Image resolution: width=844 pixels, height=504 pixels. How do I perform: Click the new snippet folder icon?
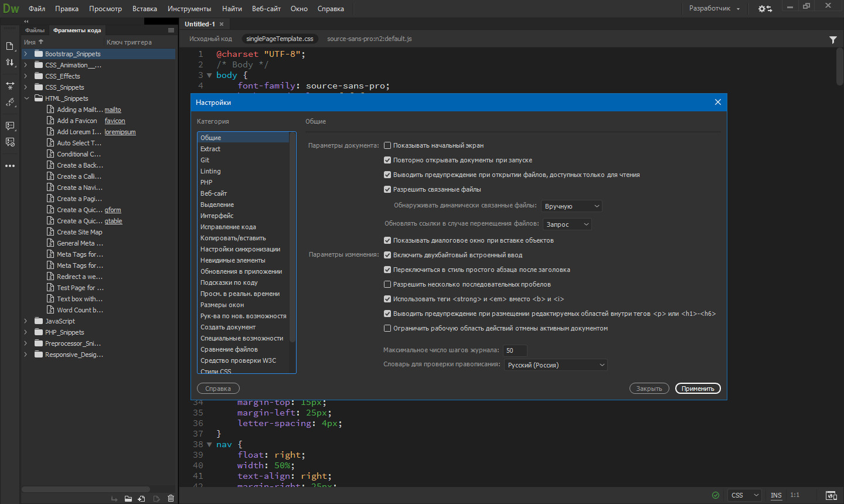point(128,499)
